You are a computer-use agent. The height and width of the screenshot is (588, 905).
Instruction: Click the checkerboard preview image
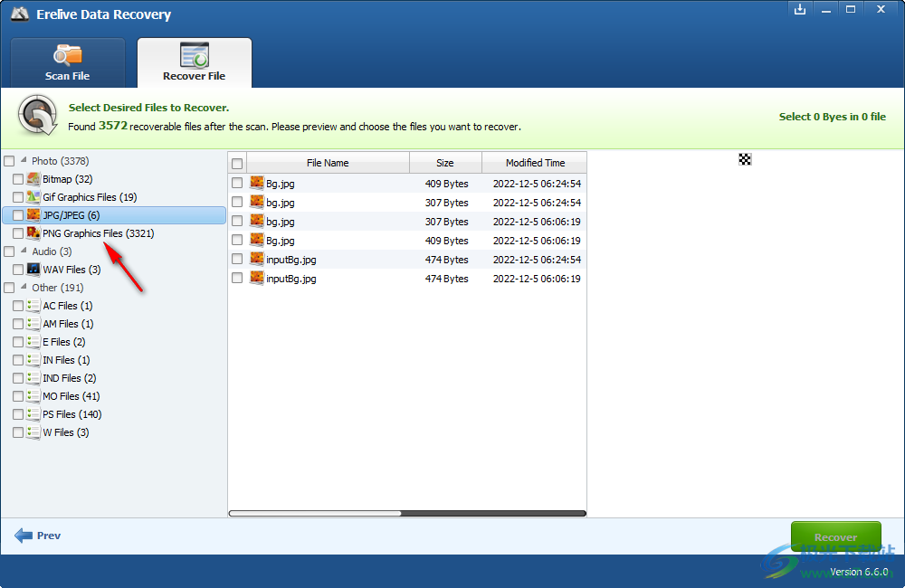pyautogui.click(x=745, y=159)
